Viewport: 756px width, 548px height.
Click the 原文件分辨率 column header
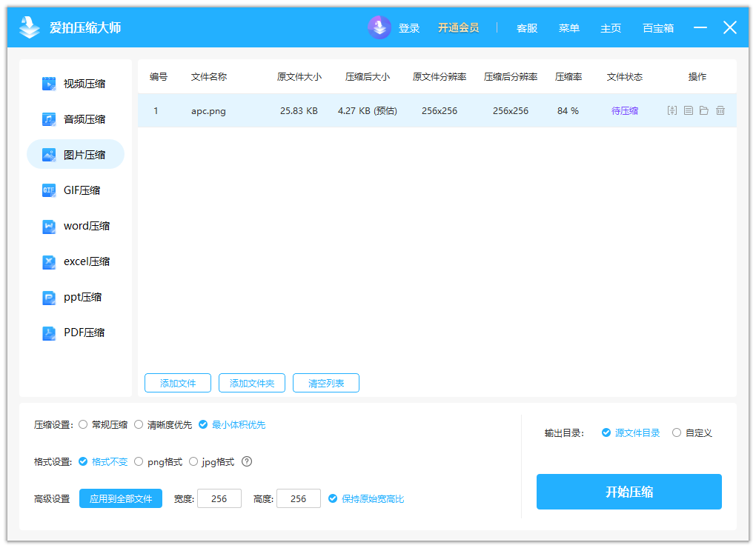pyautogui.click(x=440, y=76)
